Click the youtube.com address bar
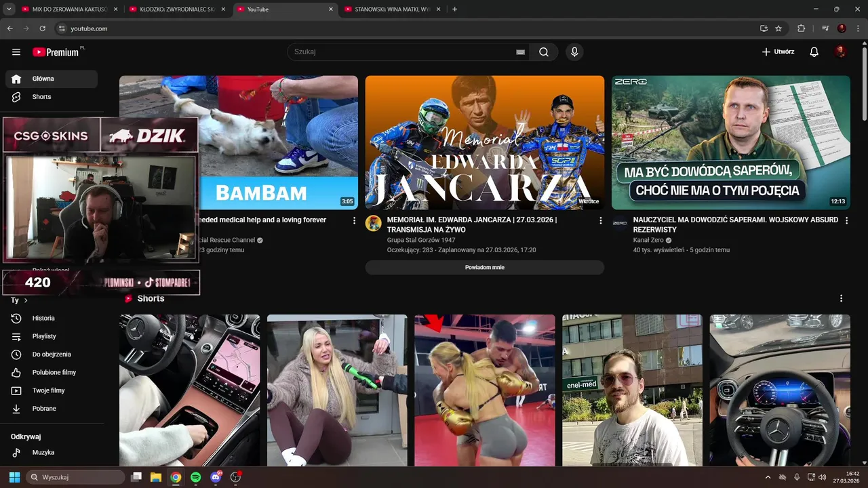Screen dimensions: 868x488 point(407,28)
